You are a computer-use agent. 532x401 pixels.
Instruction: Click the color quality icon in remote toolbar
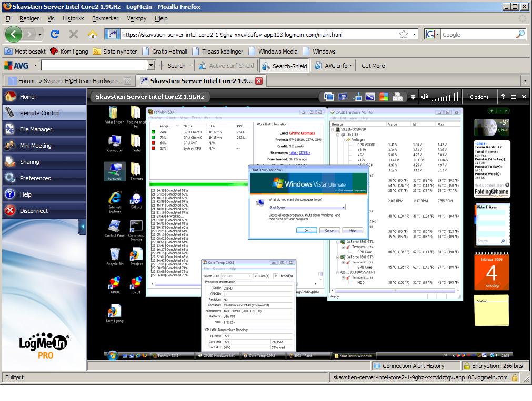(384, 97)
